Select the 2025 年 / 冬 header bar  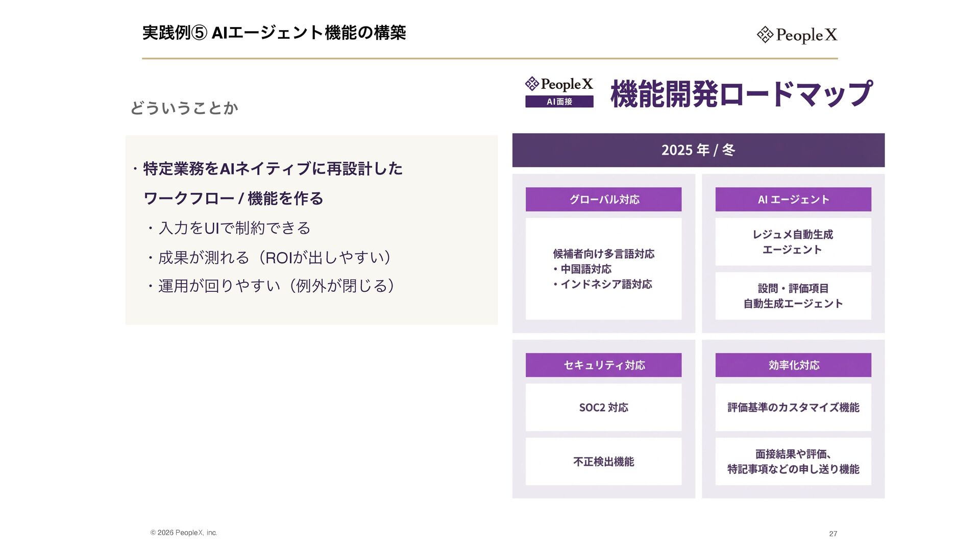[698, 150]
